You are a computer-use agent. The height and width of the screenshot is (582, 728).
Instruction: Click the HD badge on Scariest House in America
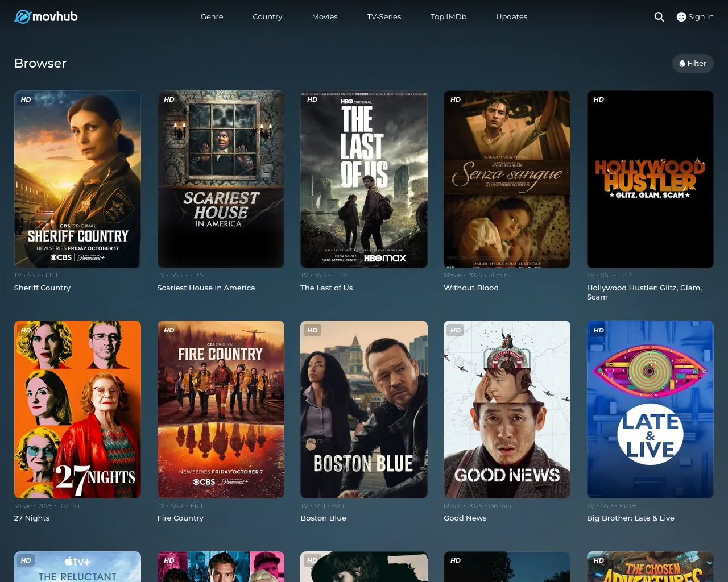coord(169,99)
